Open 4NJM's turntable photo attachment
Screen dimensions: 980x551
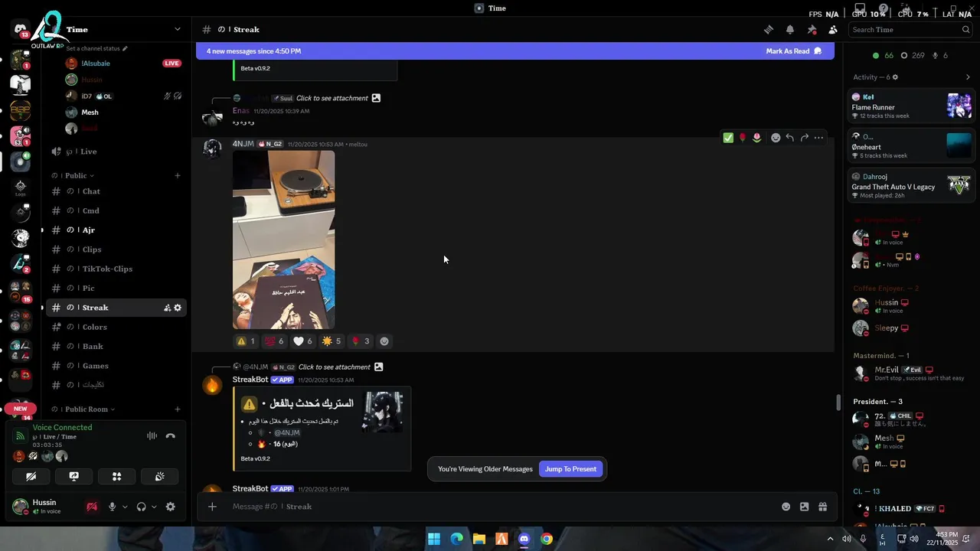point(283,240)
